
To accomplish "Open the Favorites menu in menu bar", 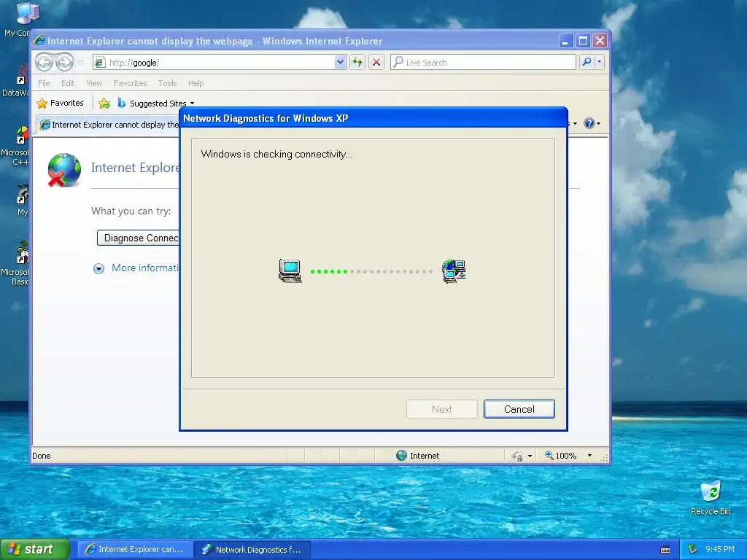I will pos(130,83).
